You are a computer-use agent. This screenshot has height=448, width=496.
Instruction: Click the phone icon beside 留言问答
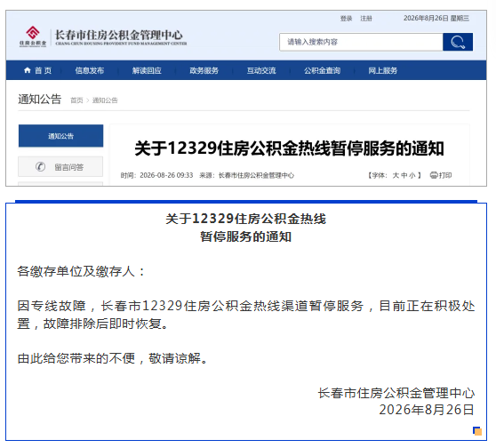40,166
